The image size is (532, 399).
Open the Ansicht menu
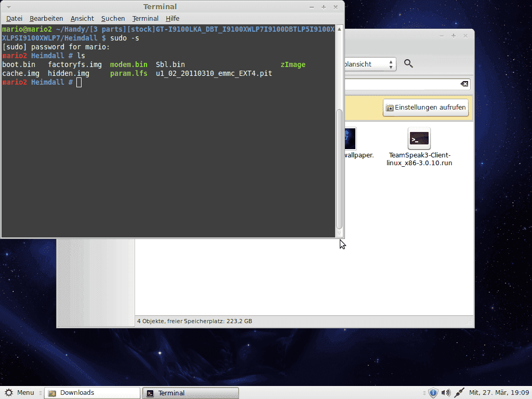pos(82,18)
